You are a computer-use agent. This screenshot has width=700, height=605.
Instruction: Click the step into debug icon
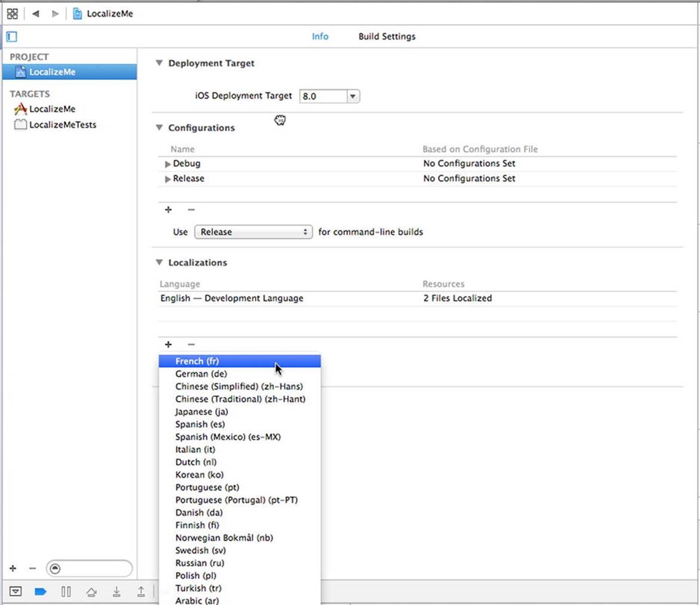pyautogui.click(x=116, y=592)
